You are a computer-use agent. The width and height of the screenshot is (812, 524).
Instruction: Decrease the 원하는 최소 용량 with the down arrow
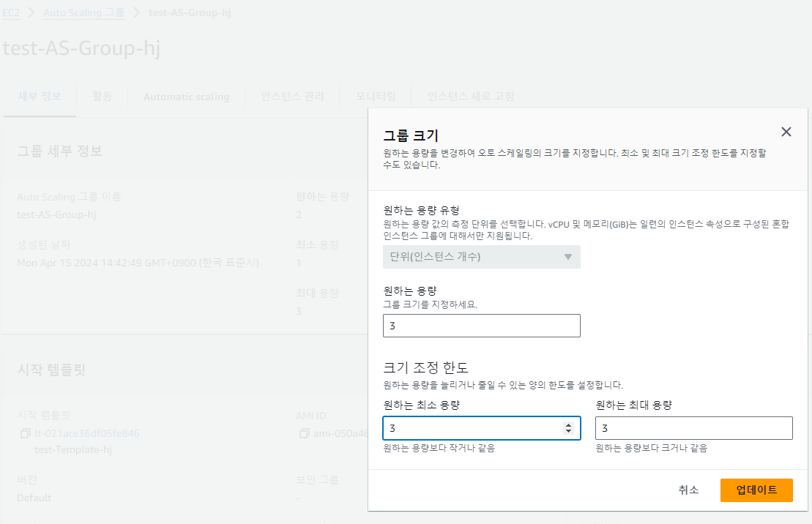[x=569, y=431]
